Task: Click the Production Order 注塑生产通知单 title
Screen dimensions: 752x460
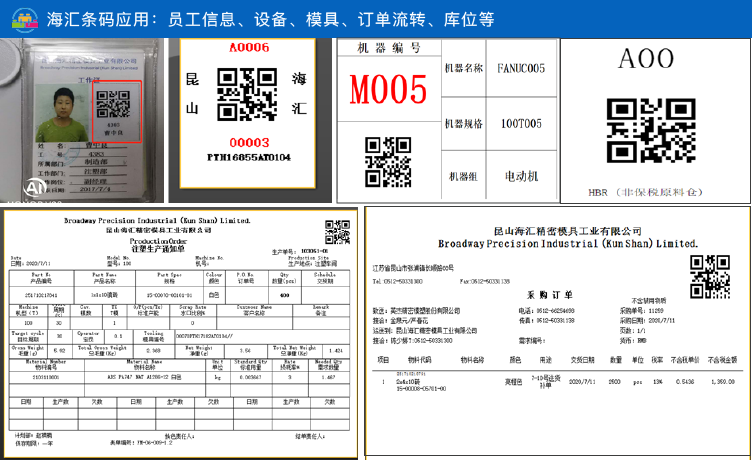Action: click(158, 245)
